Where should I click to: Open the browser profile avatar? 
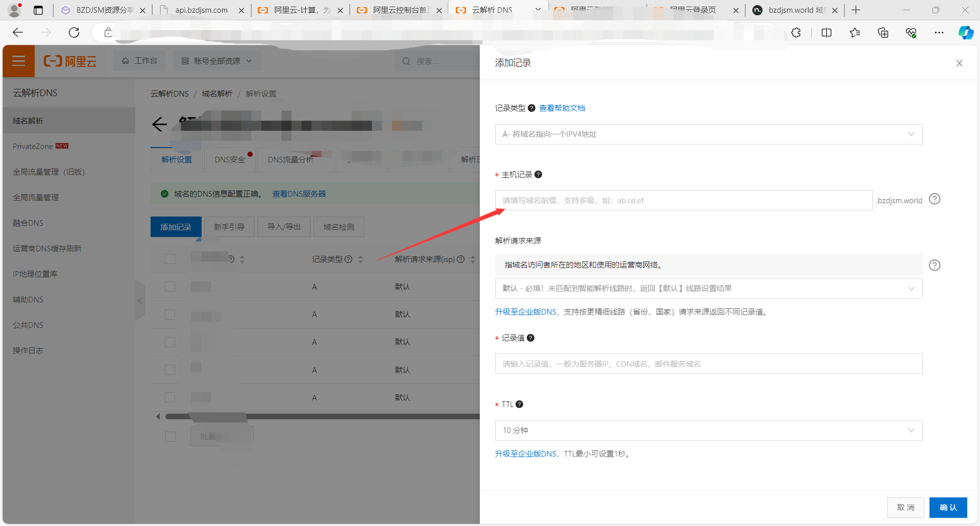click(15, 10)
